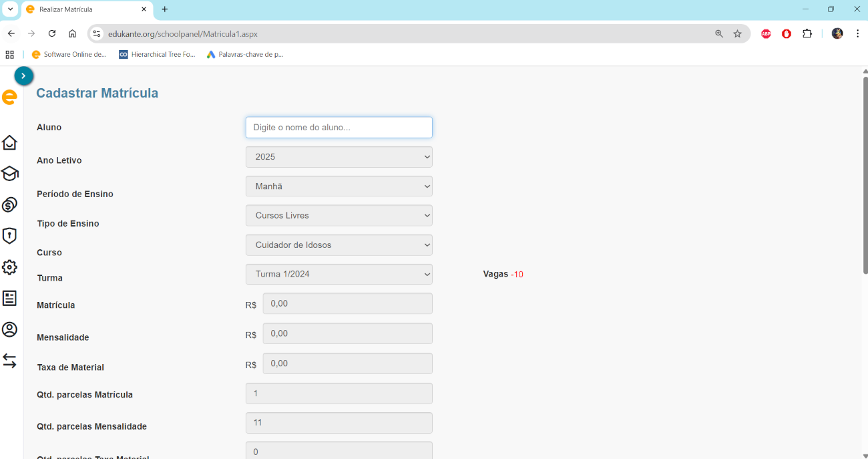868x459 pixels.
Task: Click the swap arrows sidebar icon
Action: 9,361
